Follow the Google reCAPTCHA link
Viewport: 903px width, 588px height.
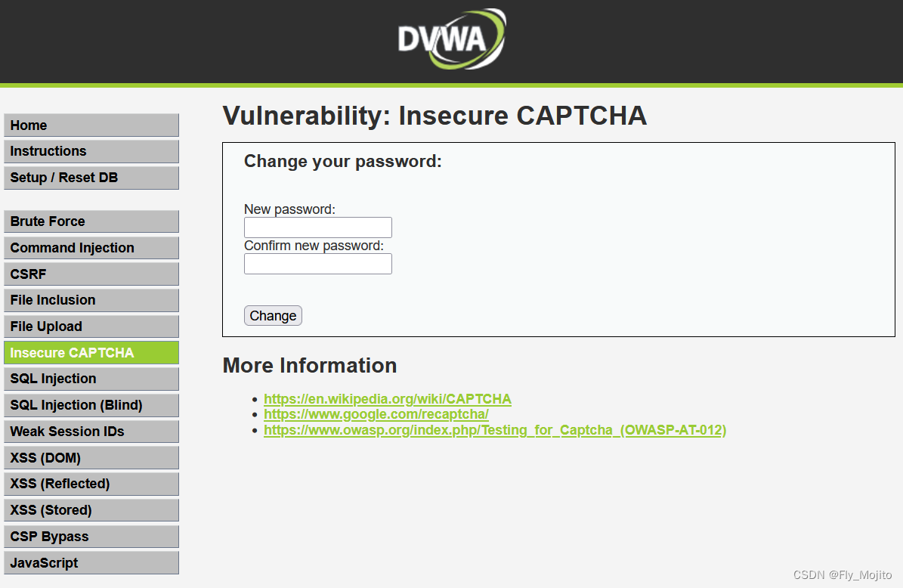[x=376, y=414]
